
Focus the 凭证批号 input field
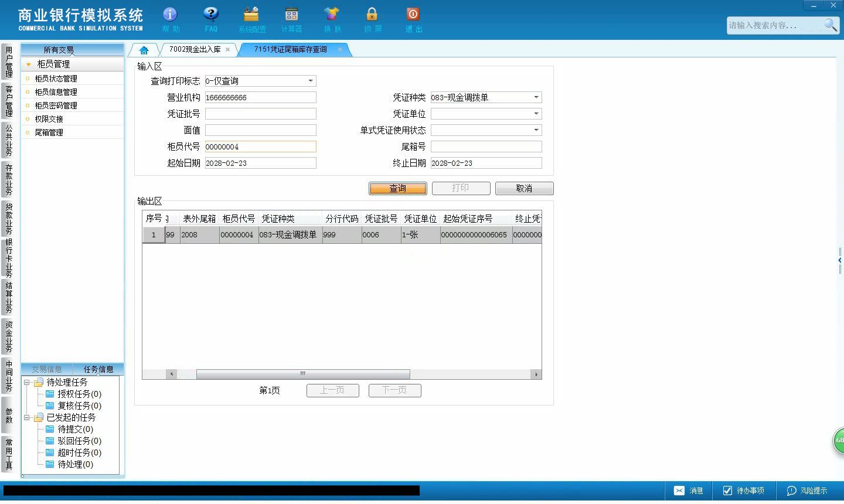pyautogui.click(x=261, y=114)
